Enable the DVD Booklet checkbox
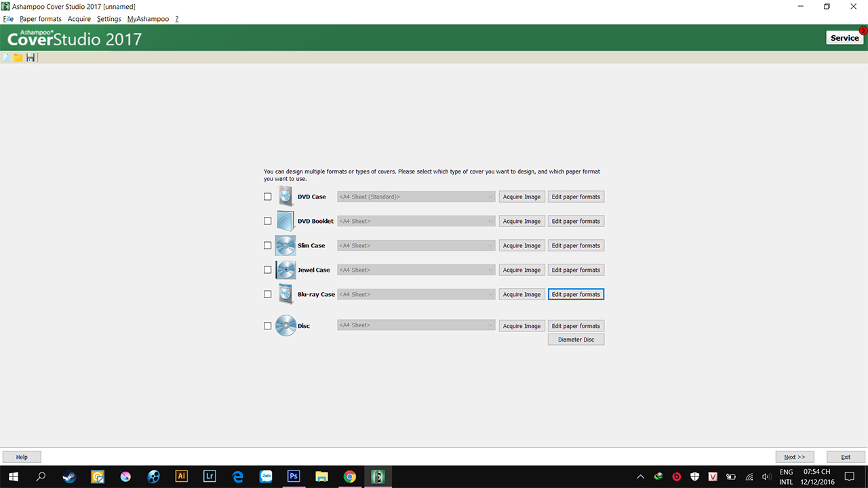Screen dimensions: 868x488 click(267, 221)
